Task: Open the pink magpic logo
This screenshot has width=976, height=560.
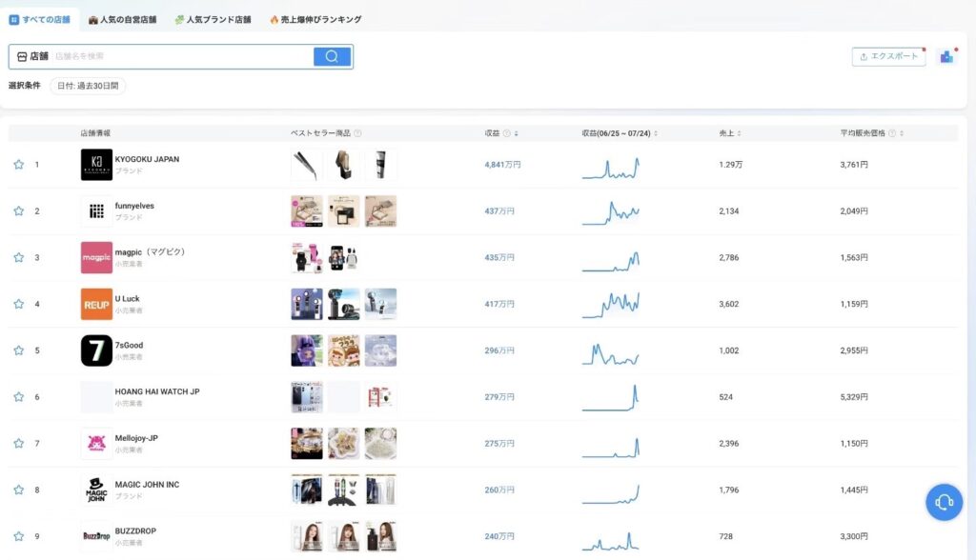Action: point(96,257)
